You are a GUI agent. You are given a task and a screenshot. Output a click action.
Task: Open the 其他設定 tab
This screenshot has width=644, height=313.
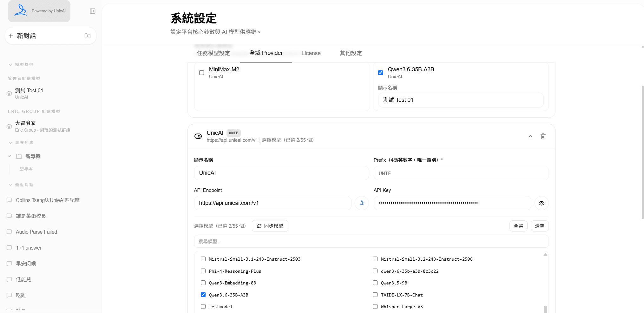[351, 53]
